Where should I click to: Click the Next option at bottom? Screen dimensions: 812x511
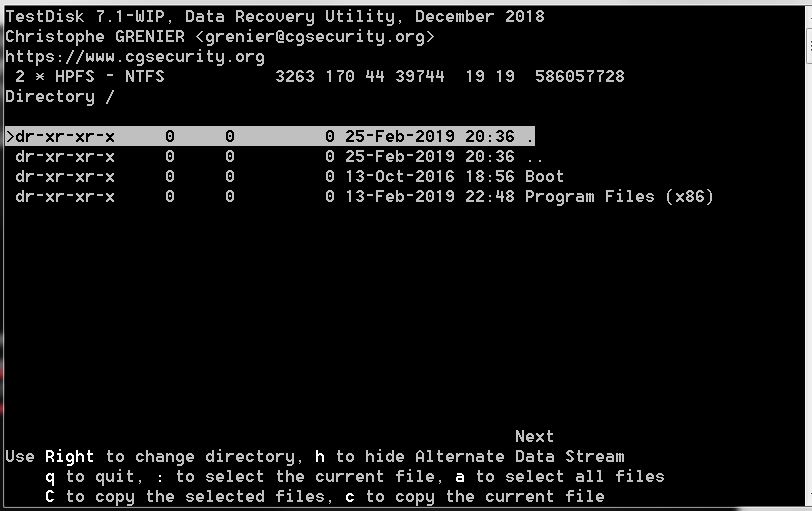(534, 436)
